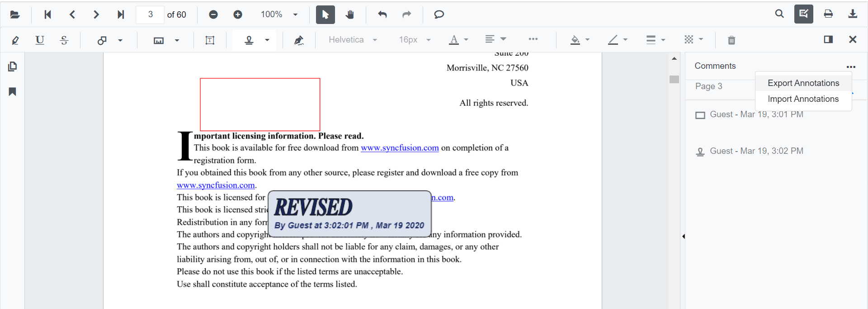Open the Helvetica font family dropdown
Viewport: 868px width, 309px height.
tap(353, 40)
